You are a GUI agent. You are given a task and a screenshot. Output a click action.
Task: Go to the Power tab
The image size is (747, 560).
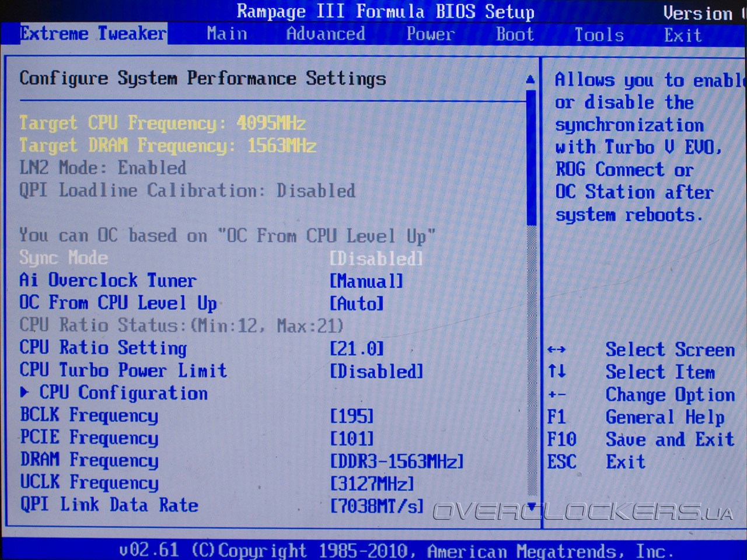click(430, 34)
